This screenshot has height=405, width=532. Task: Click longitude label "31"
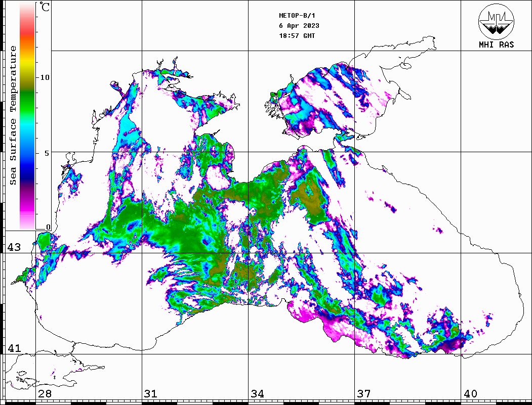coord(151,393)
